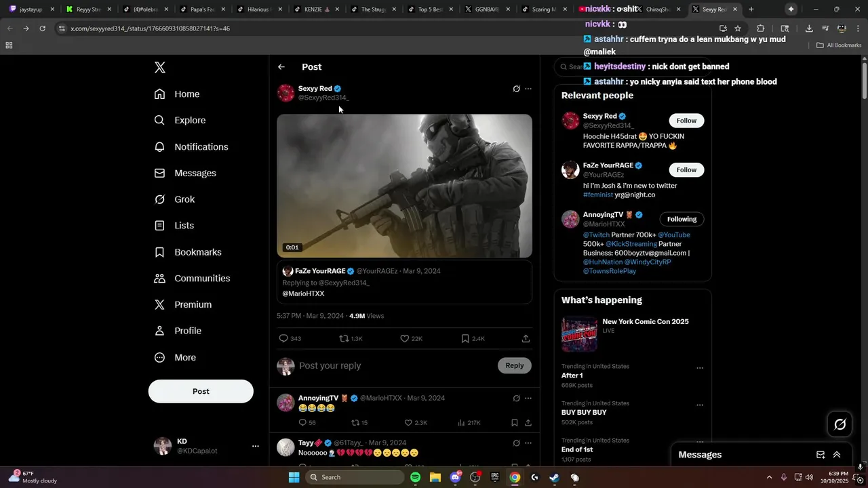The height and width of the screenshot is (488, 868).
Task: Open the quoted FaZe YourRAGE reply
Action: (404, 282)
